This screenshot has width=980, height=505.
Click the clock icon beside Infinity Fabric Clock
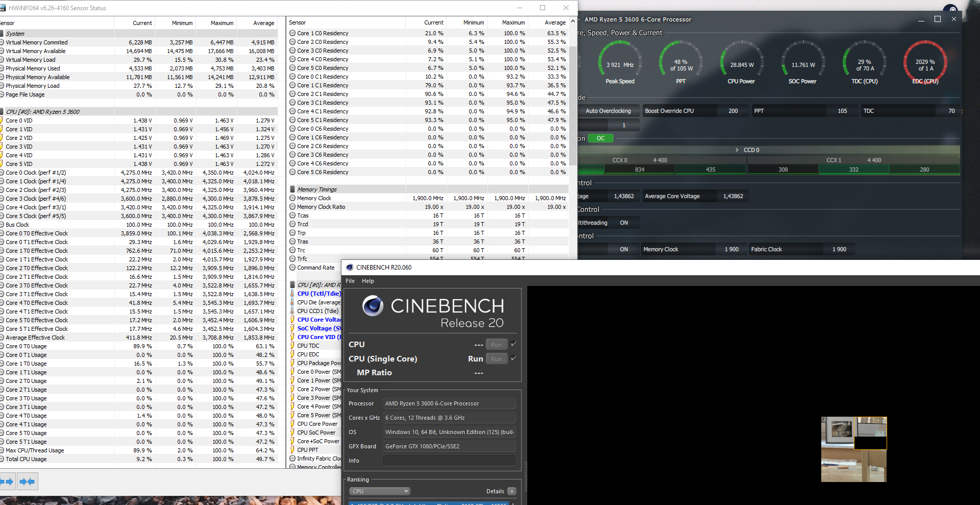tap(292, 459)
